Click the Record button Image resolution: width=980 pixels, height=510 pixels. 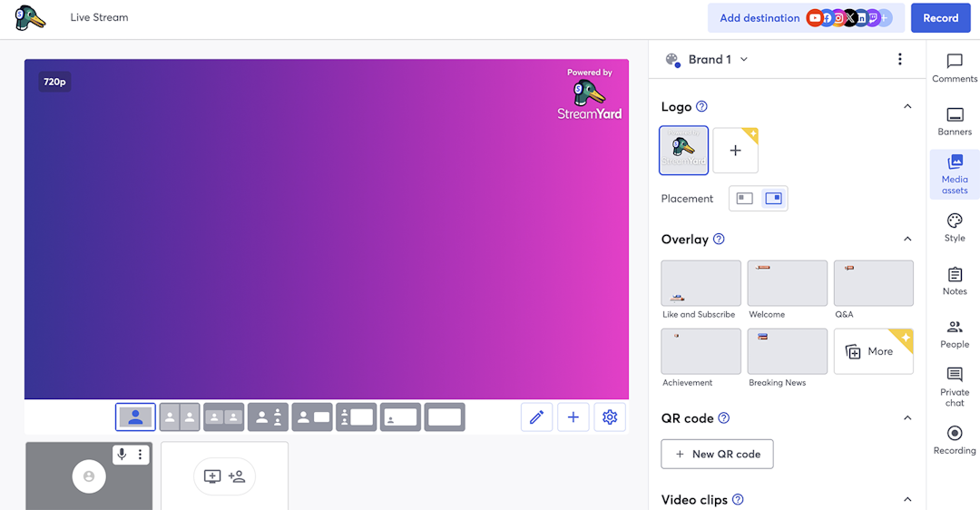pyautogui.click(x=940, y=18)
